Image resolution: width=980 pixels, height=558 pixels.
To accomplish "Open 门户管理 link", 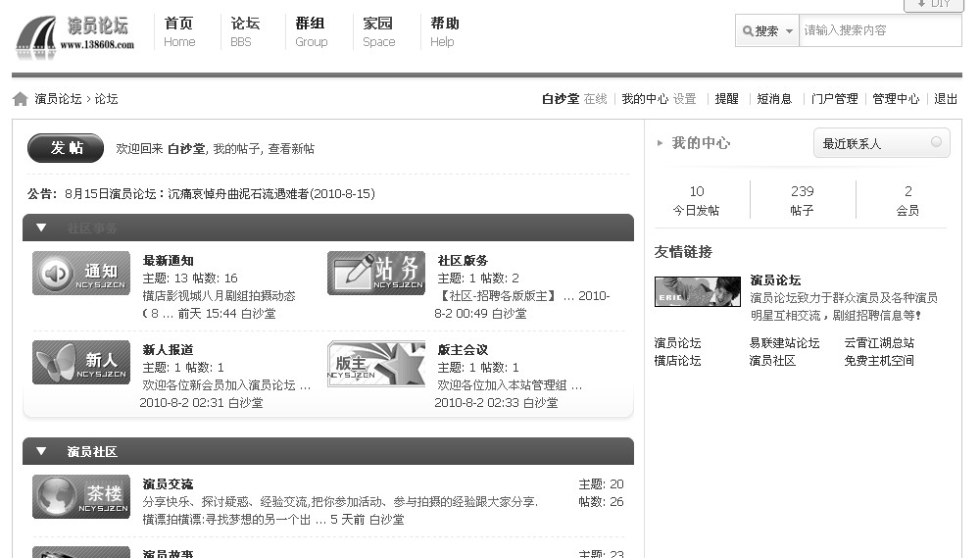I will coord(834,99).
